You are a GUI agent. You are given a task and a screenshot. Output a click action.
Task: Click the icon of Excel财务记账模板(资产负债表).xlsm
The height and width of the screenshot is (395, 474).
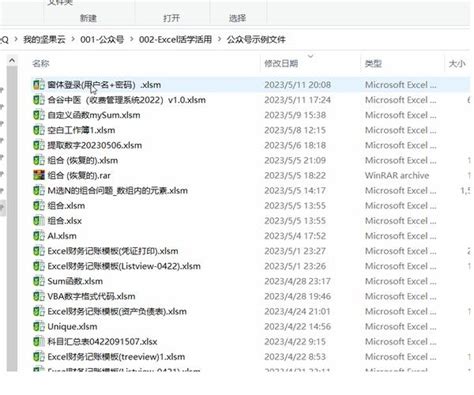coord(39,311)
